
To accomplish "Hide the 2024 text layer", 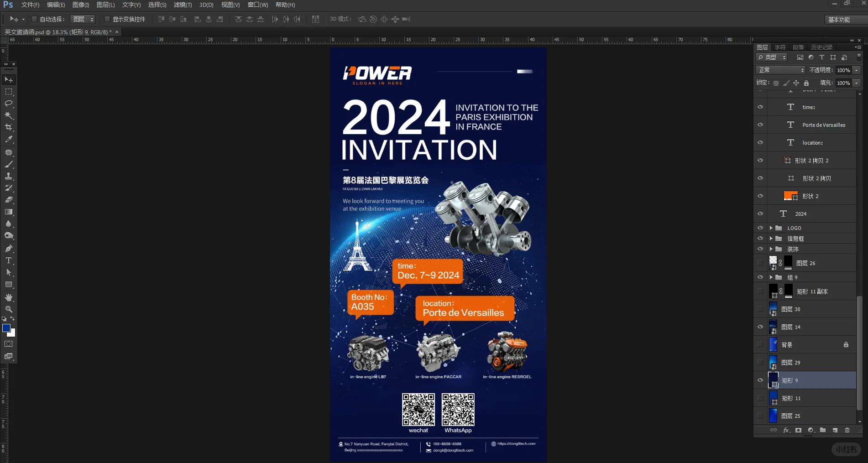I will 760,214.
